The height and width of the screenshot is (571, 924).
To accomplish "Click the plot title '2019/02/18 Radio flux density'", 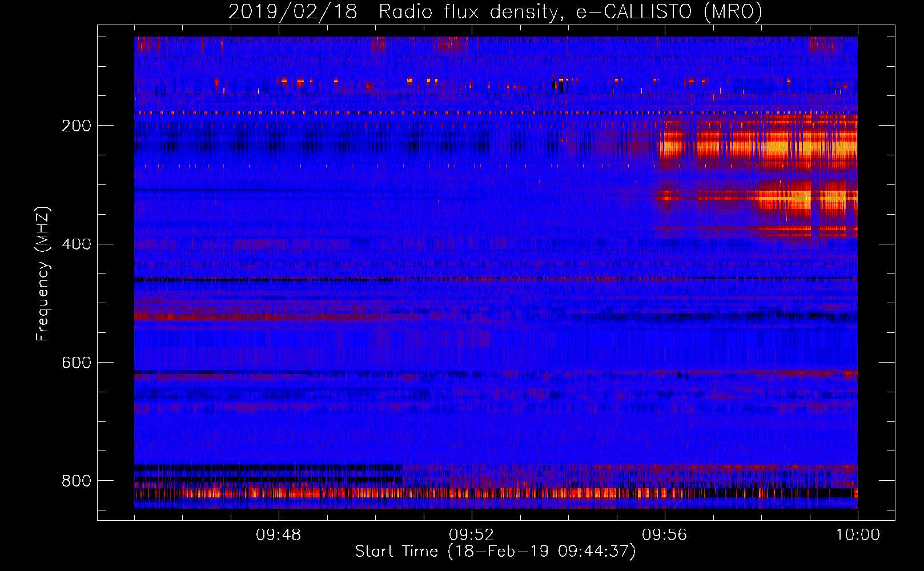I will pyautogui.click(x=495, y=11).
